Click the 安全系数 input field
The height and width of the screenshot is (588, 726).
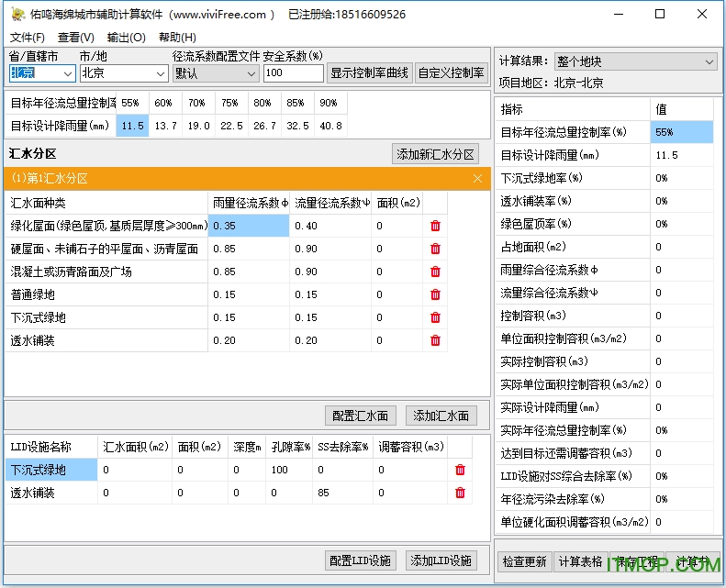tap(294, 73)
